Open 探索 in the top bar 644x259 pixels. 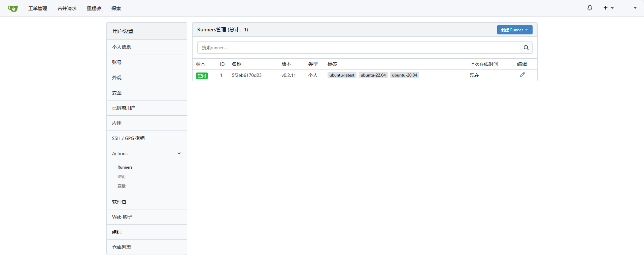[116, 8]
